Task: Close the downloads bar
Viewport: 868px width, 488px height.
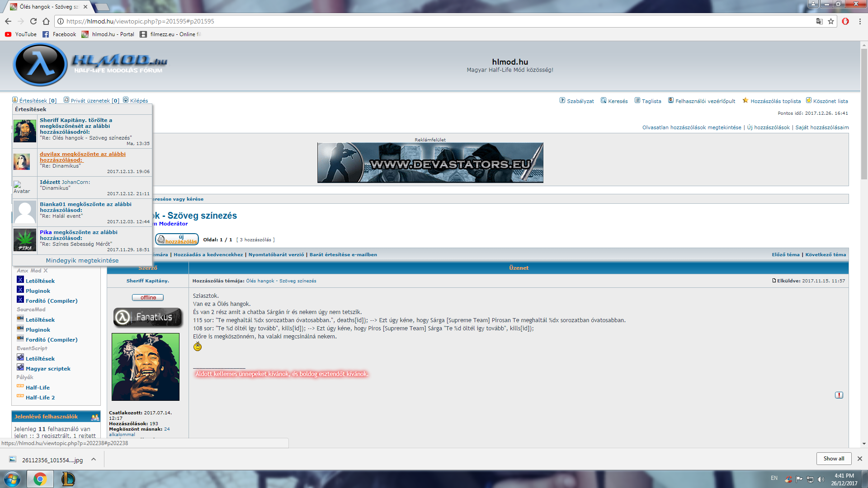Action: click(860, 458)
